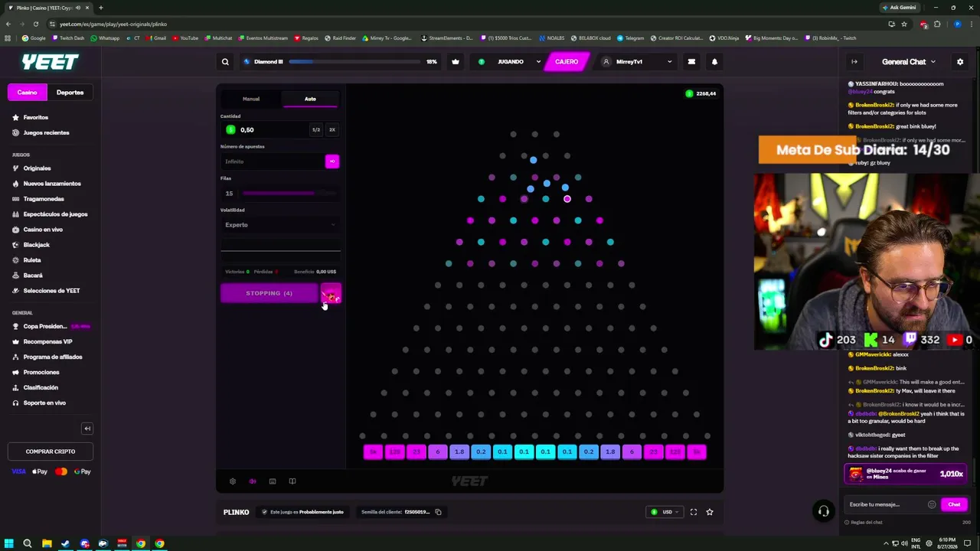Toggle infinite bets button
980x551 pixels.
point(332,161)
